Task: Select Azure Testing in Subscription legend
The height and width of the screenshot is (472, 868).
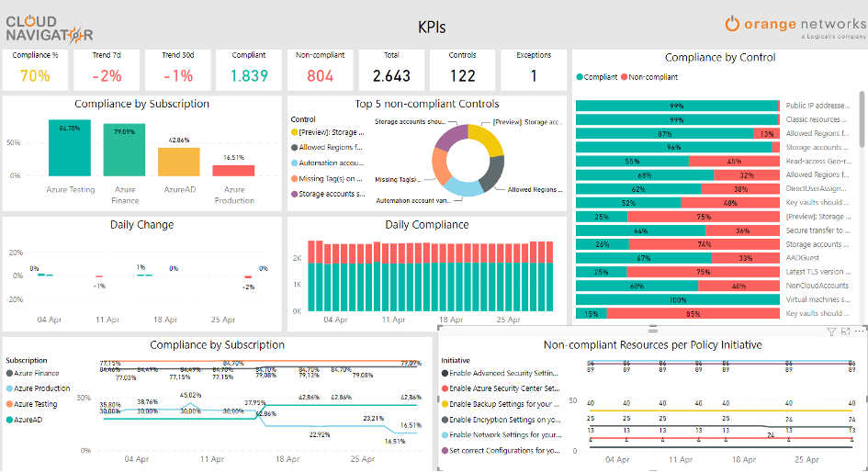Action: [32, 404]
